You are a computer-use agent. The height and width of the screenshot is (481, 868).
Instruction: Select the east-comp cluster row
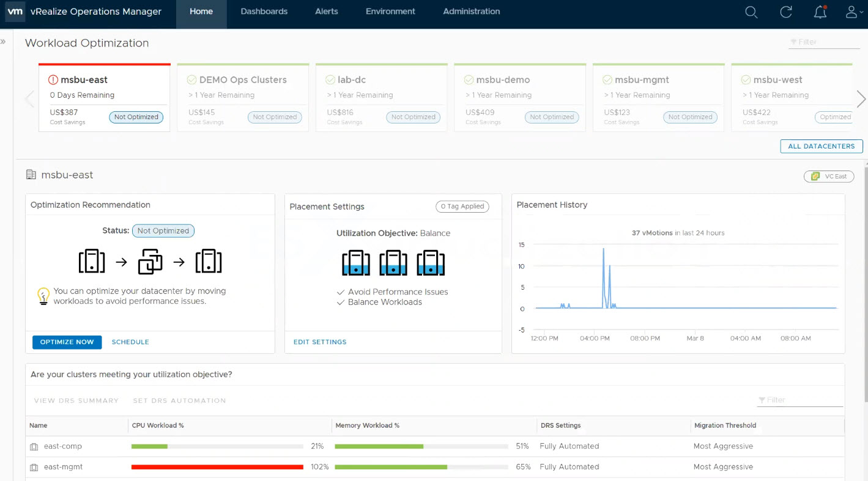[x=435, y=446]
